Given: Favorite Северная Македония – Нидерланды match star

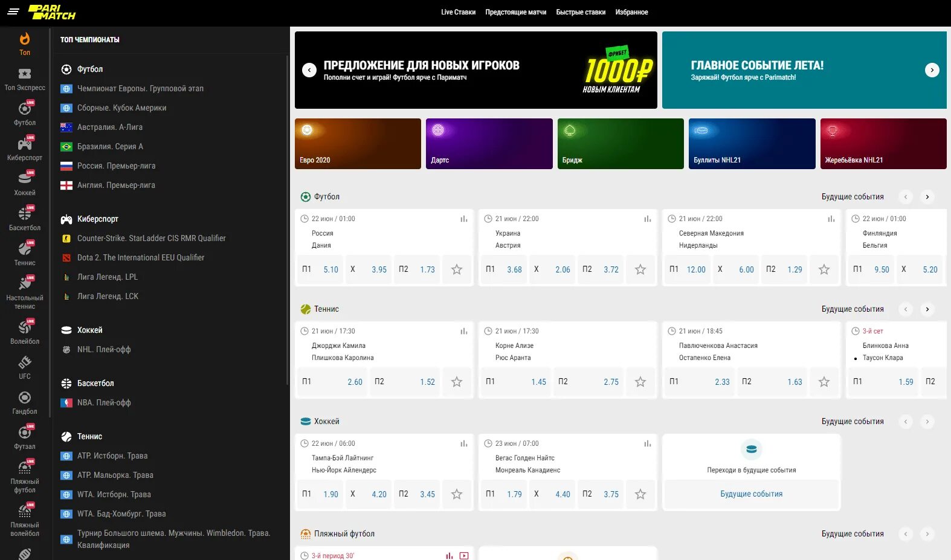Looking at the screenshot, I should [824, 269].
